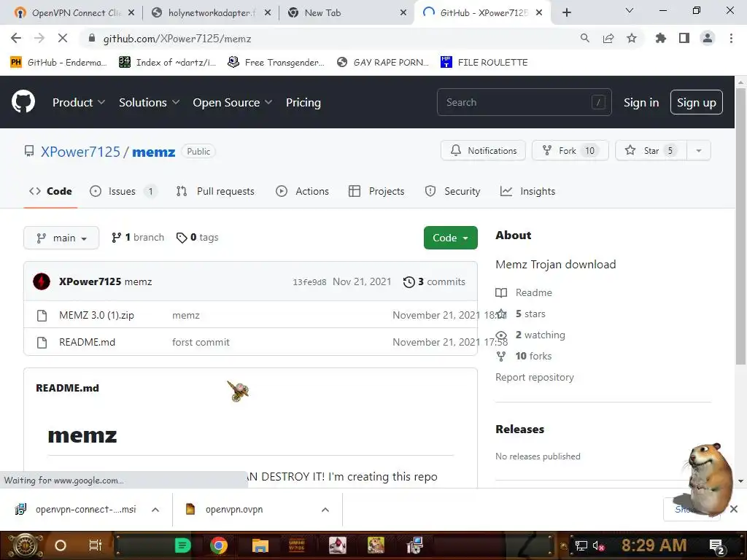Open the Projects tab
The image size is (747, 560).
(377, 191)
